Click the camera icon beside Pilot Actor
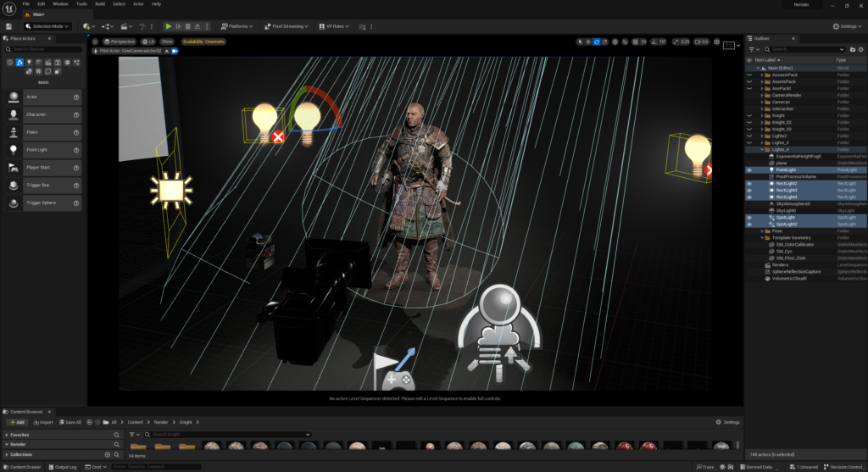 (175, 51)
